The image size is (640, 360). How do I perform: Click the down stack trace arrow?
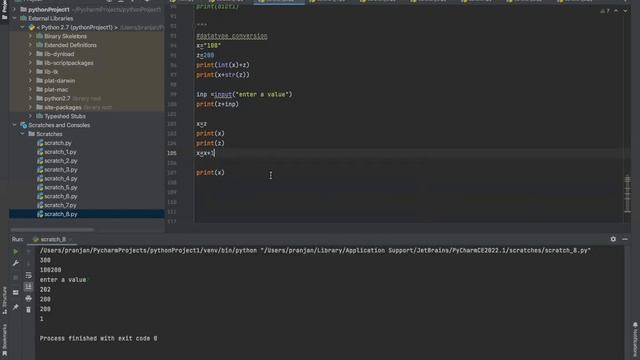coord(28,264)
